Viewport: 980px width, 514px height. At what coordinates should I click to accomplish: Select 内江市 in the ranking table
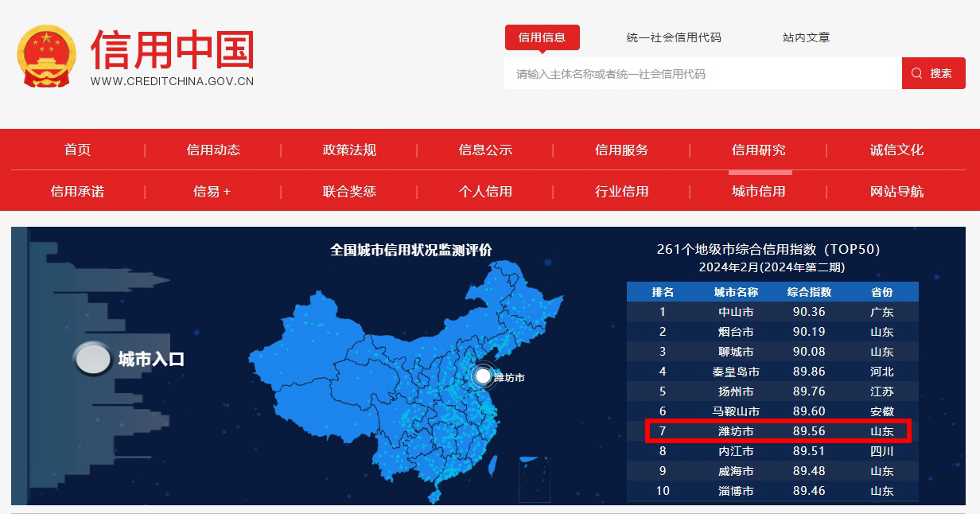(x=736, y=451)
